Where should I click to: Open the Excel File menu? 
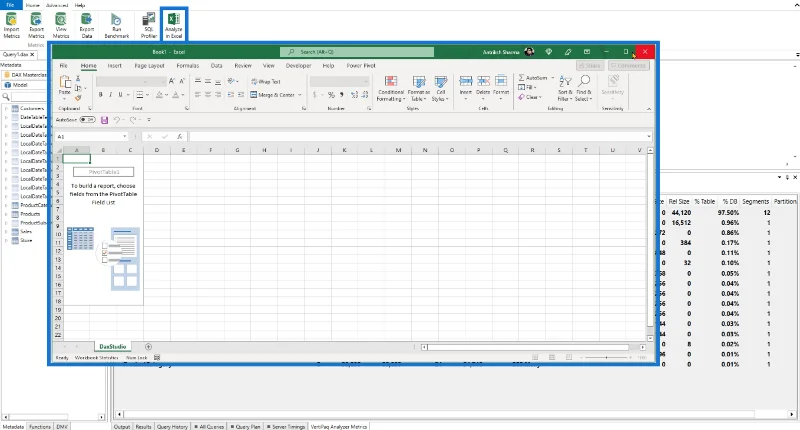tap(64, 66)
